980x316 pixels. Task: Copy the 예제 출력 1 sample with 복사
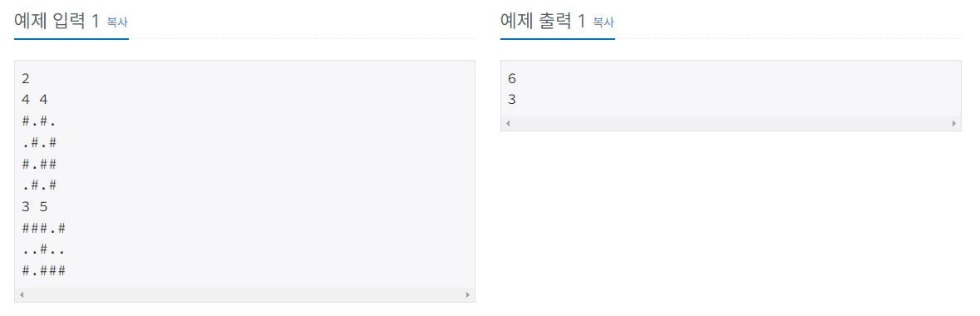[603, 22]
